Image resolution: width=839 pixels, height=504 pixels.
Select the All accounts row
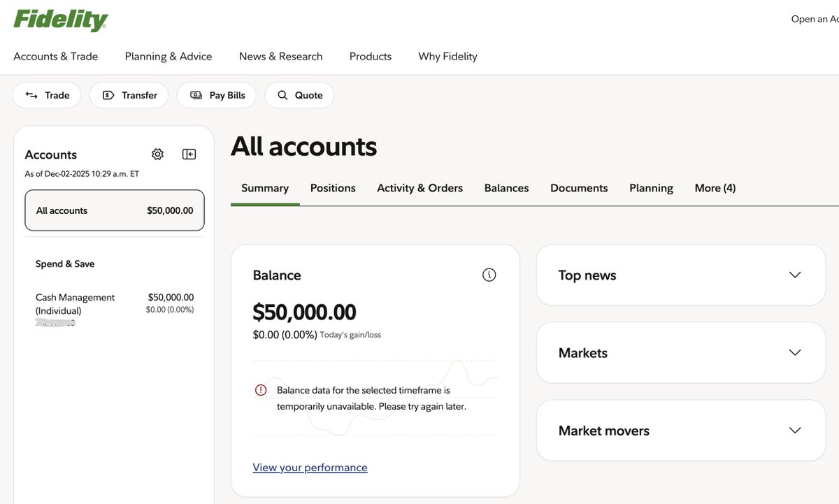[115, 210]
